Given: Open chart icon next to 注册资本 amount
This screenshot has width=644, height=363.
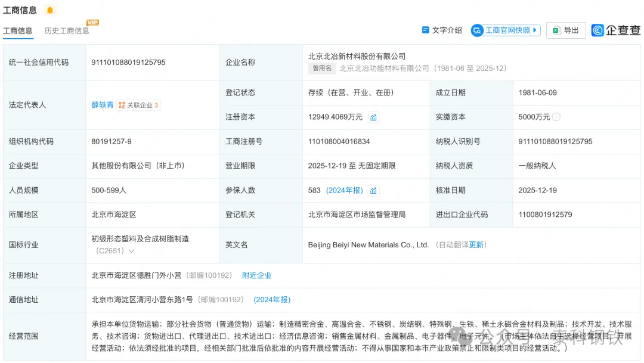Looking at the screenshot, I should [x=373, y=117].
